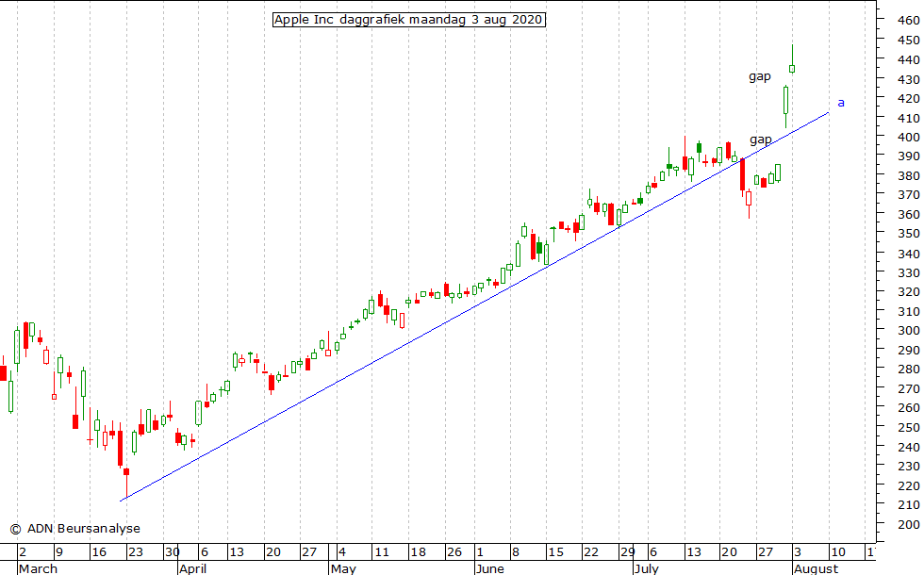Click the 220 price axis label

(x=907, y=485)
